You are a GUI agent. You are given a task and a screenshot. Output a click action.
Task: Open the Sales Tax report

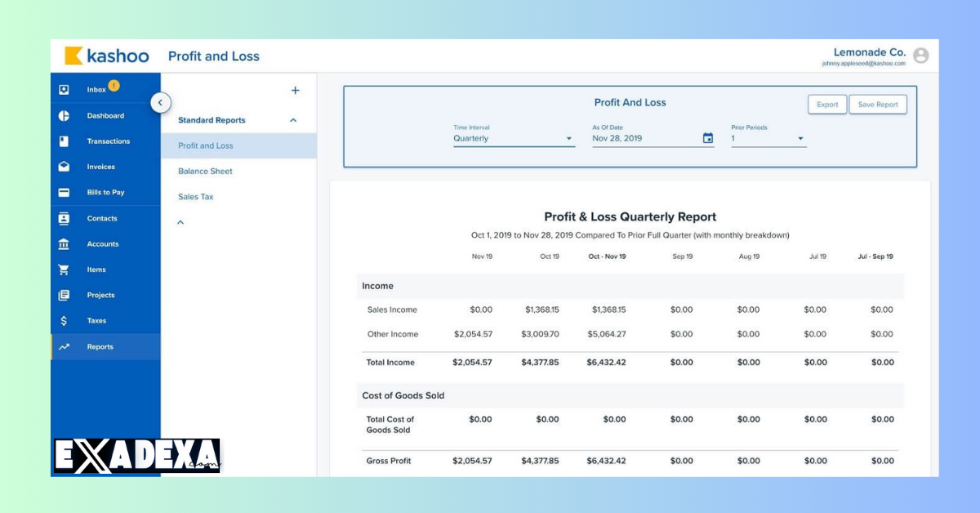click(x=194, y=196)
